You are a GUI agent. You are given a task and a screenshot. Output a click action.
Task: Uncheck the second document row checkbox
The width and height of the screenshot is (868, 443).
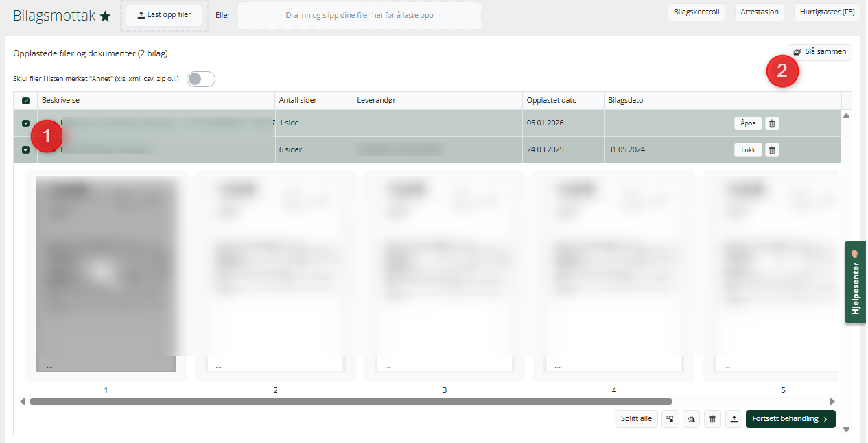tap(26, 149)
